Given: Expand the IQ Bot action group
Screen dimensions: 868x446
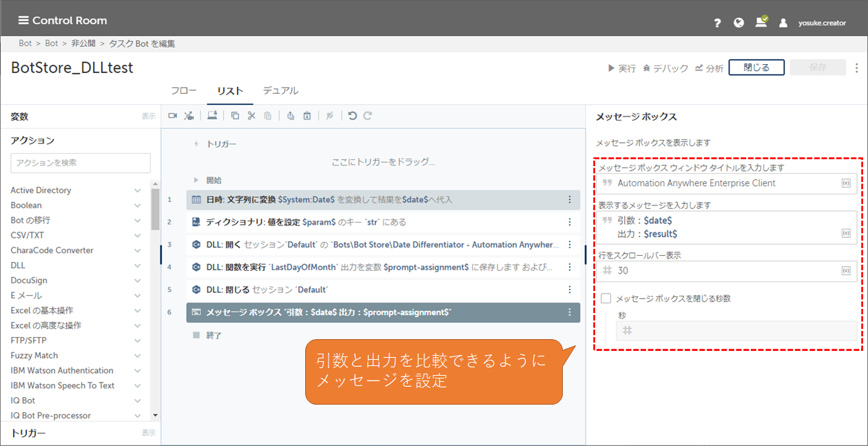Looking at the screenshot, I should (x=138, y=401).
